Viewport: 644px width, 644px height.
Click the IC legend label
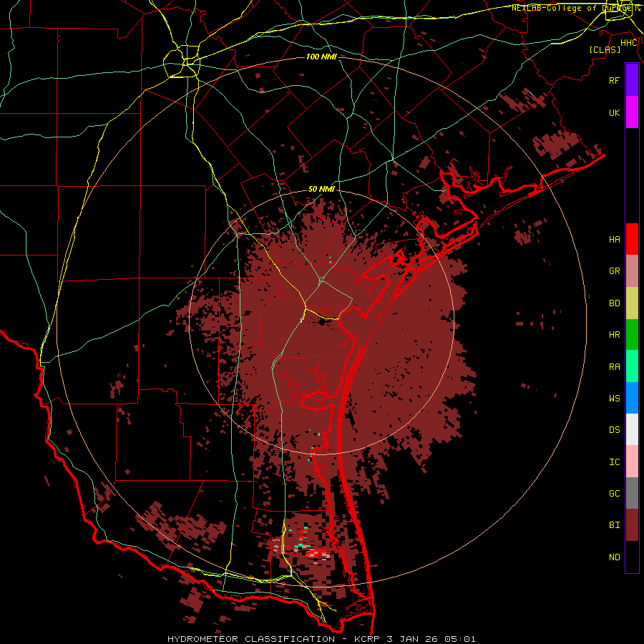tap(614, 462)
